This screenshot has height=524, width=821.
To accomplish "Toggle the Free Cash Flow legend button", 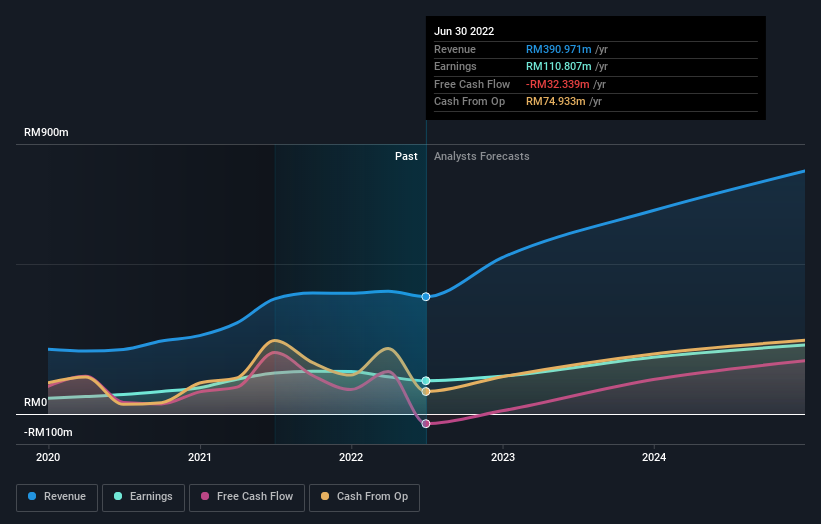I will [247, 497].
